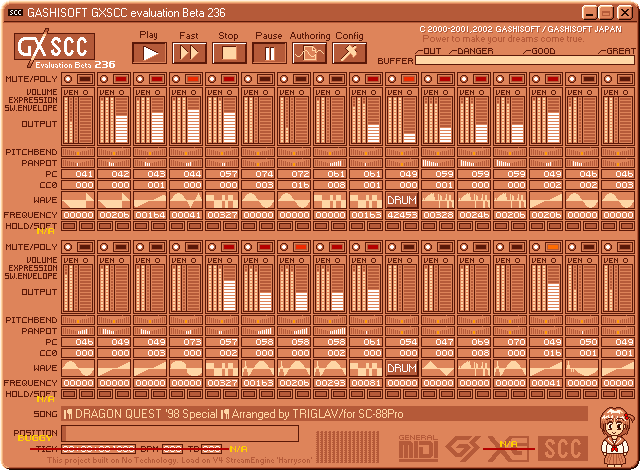Viewport: 640px width, 470px height.
Task: Click the wave shape of the PC 044 channel
Action: coord(186,200)
